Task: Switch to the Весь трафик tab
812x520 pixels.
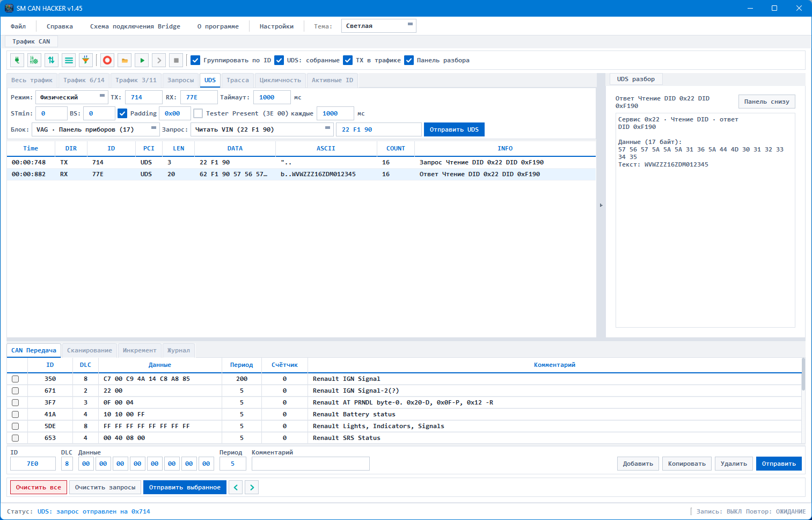Action: (32, 80)
